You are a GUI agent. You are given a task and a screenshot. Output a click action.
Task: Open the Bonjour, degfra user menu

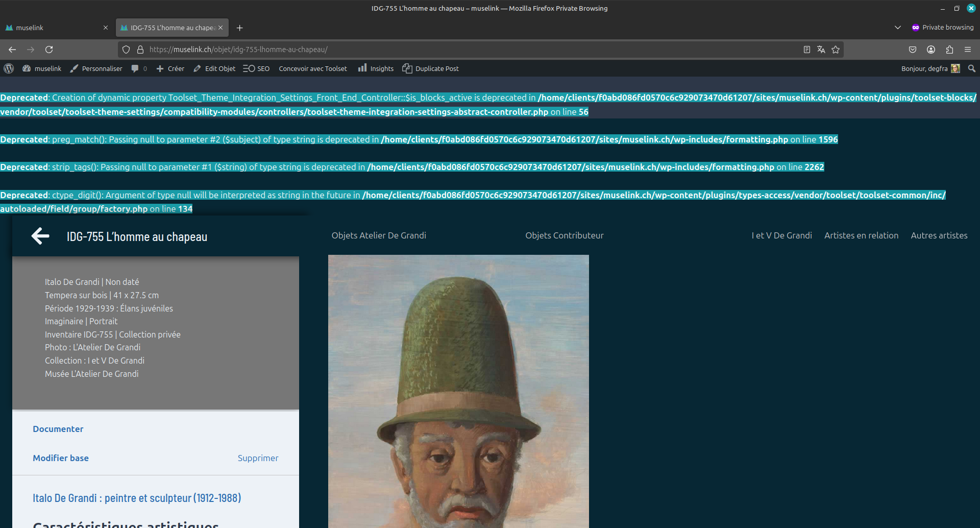tap(930, 68)
